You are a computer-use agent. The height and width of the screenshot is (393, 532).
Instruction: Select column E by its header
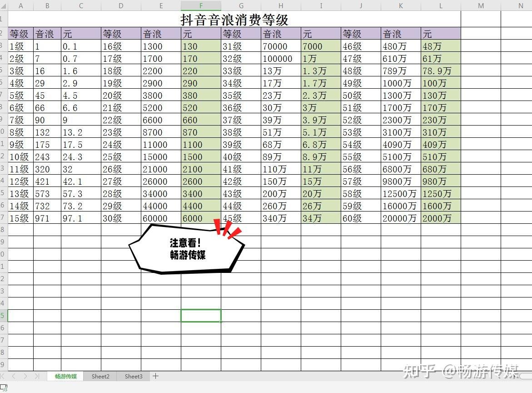coord(161,5)
